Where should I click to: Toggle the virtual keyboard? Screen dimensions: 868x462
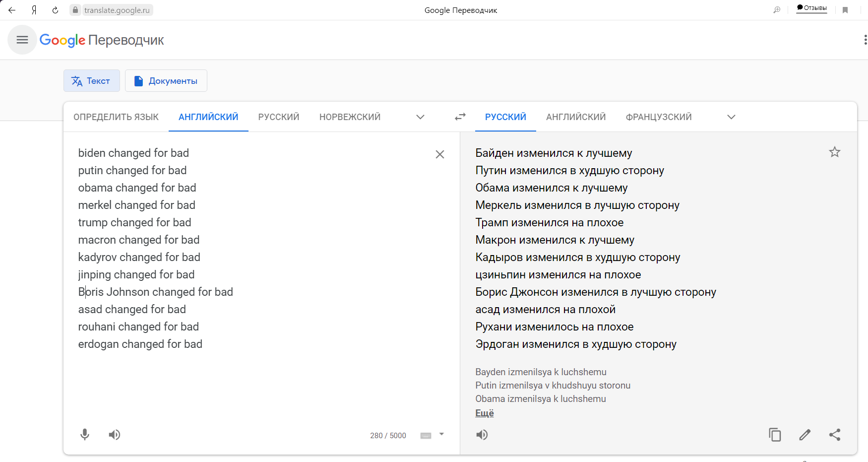(426, 436)
